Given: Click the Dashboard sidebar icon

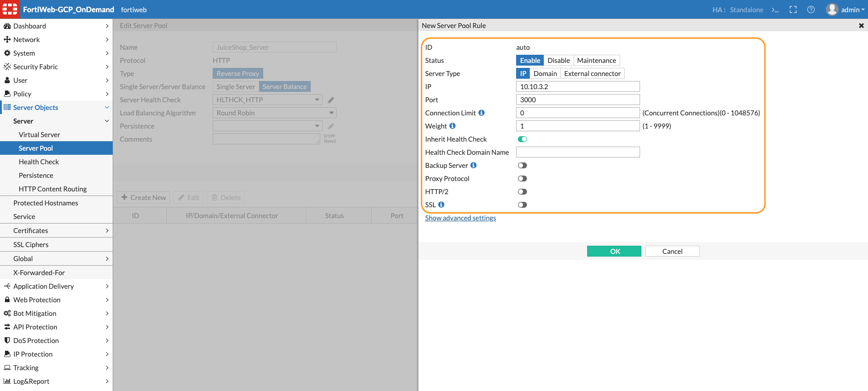Looking at the screenshot, I should pos(7,26).
